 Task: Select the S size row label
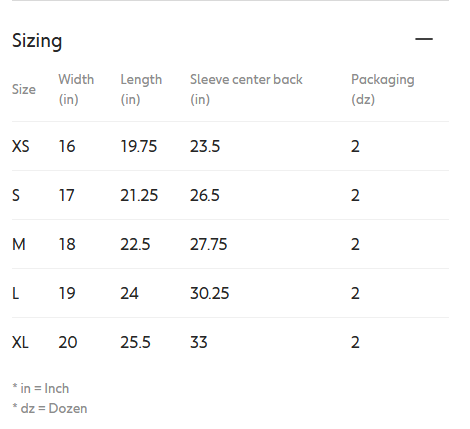point(16,195)
